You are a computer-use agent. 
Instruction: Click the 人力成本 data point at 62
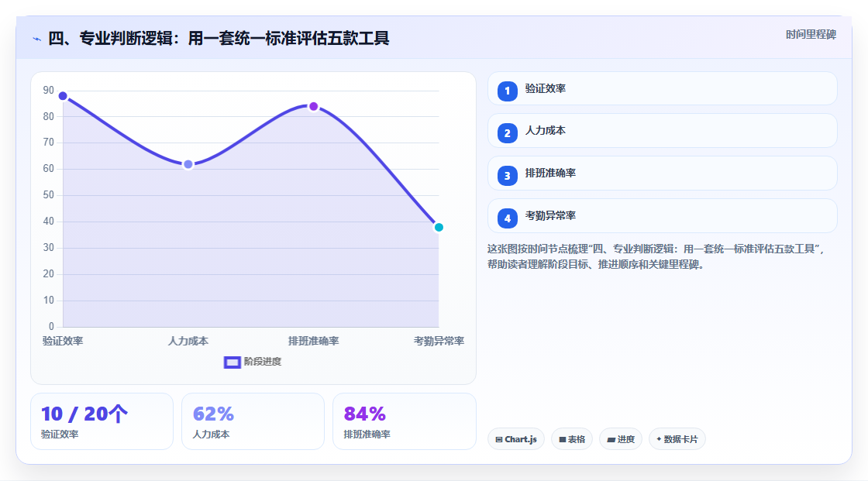(188, 164)
